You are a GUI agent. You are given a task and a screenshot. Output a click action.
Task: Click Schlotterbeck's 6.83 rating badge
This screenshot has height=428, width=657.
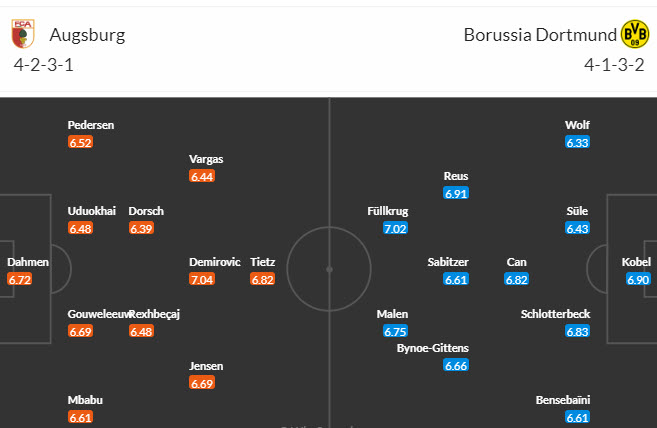[577, 332]
